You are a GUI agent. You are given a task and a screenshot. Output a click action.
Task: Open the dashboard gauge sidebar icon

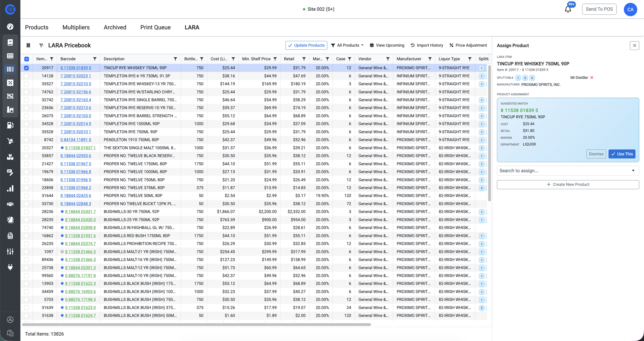10,27
